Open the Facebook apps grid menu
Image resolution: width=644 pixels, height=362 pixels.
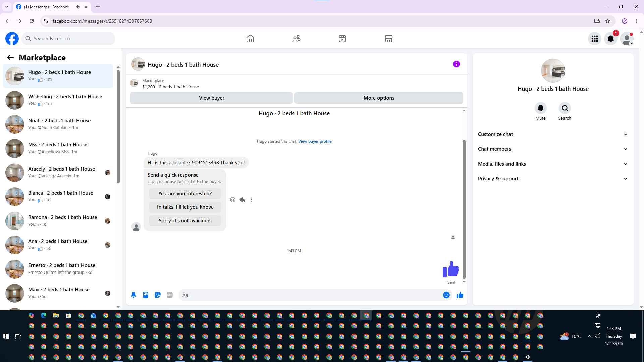pyautogui.click(x=595, y=39)
